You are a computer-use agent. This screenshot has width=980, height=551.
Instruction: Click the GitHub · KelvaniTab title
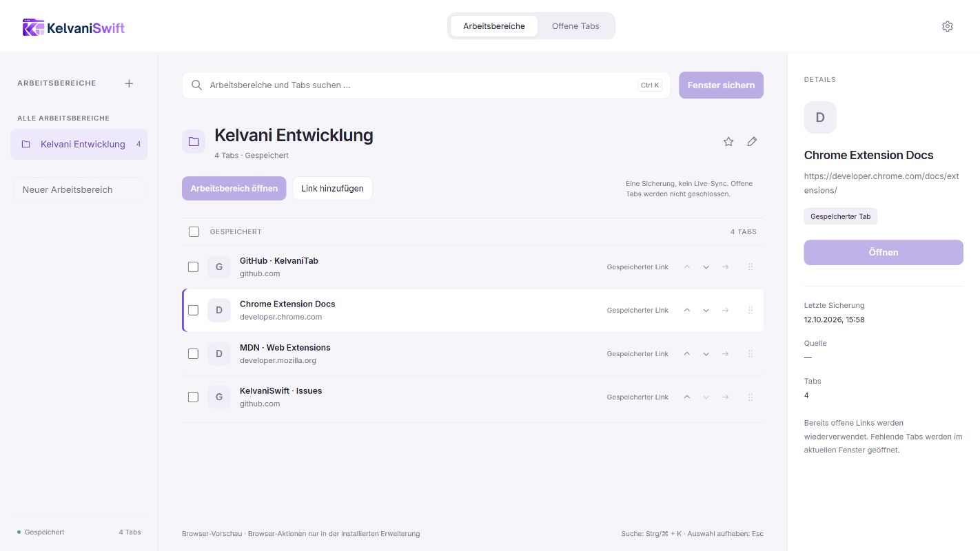[279, 261]
